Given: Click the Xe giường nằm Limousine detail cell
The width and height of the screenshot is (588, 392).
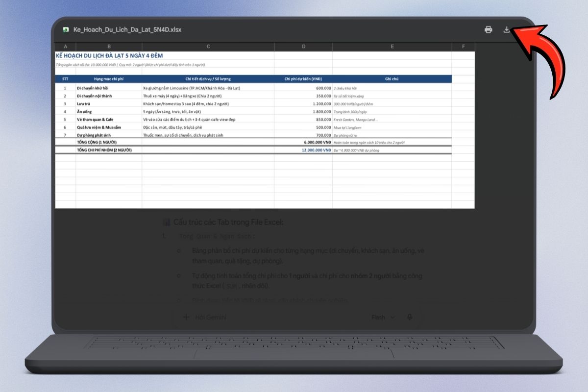Looking at the screenshot, I should point(208,88).
